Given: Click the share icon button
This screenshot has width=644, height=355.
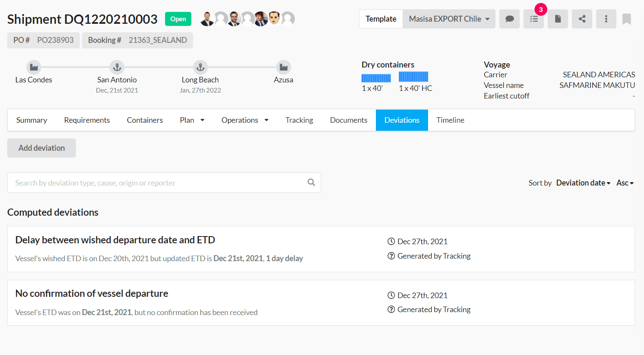Looking at the screenshot, I should [582, 19].
